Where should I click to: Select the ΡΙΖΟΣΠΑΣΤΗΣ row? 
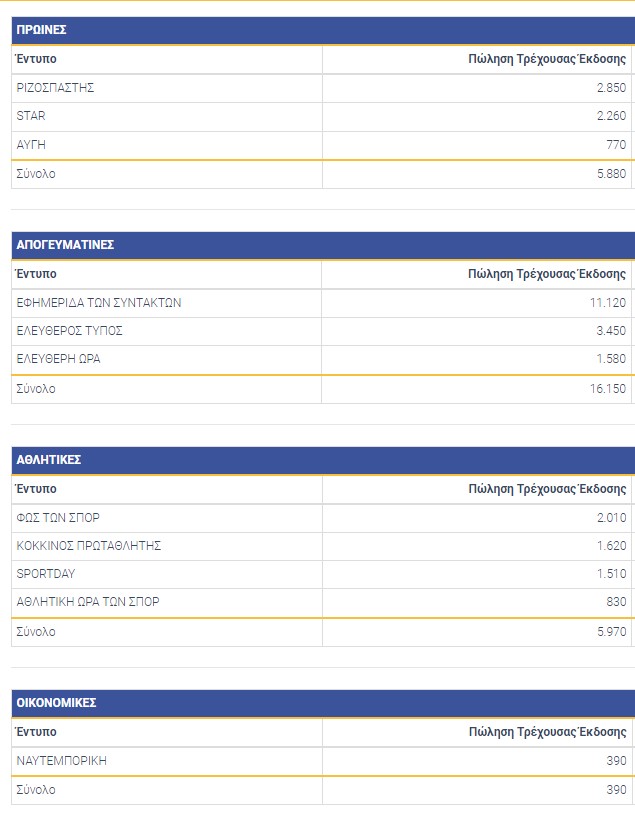coord(323,88)
